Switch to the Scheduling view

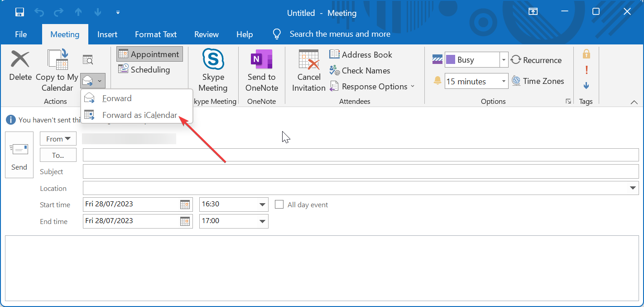pyautogui.click(x=144, y=69)
